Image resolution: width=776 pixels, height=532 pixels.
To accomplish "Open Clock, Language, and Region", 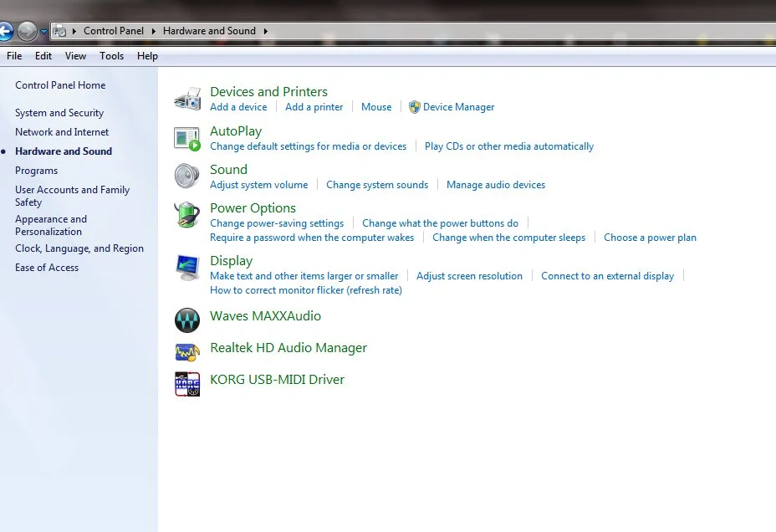I will pyautogui.click(x=79, y=248).
